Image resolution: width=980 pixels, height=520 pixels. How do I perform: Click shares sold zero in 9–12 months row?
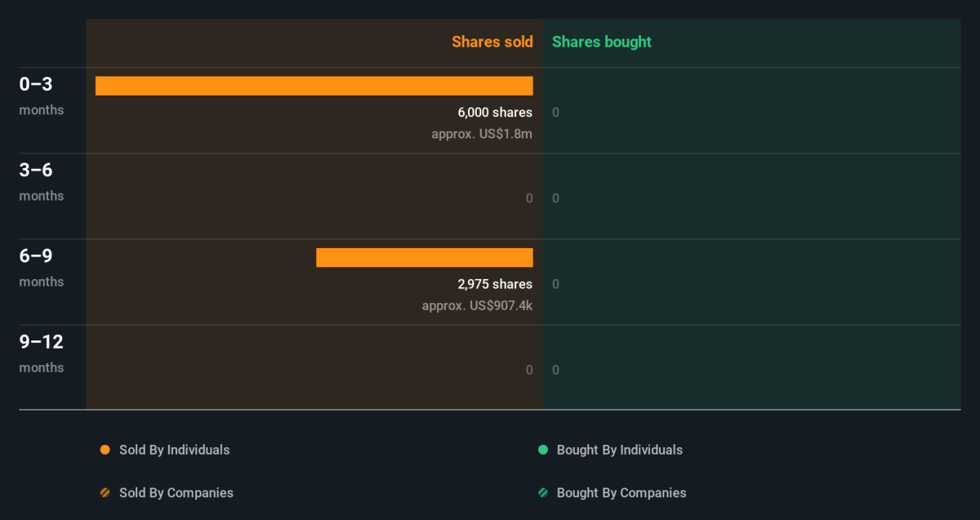click(529, 370)
